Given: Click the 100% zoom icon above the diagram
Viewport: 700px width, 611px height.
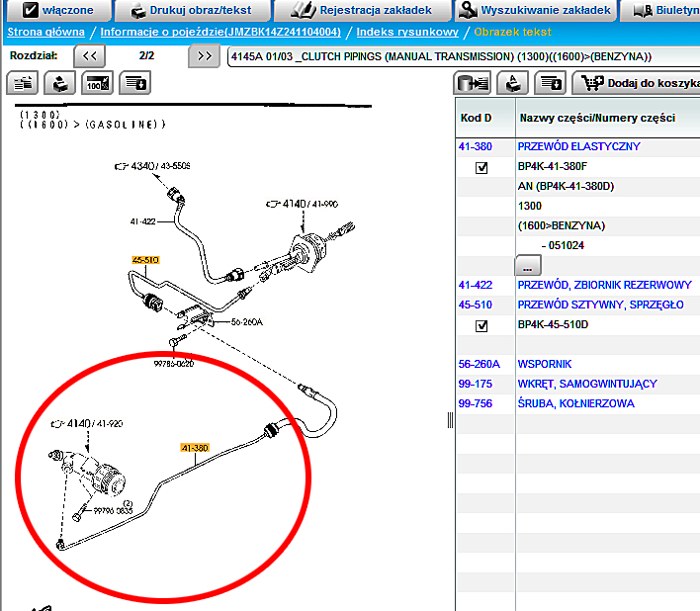Looking at the screenshot, I should [x=98, y=83].
